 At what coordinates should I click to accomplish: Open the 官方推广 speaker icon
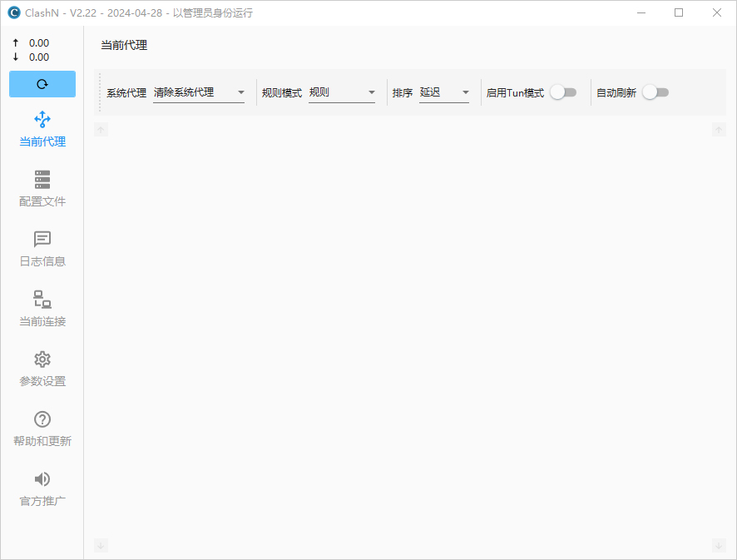42,479
